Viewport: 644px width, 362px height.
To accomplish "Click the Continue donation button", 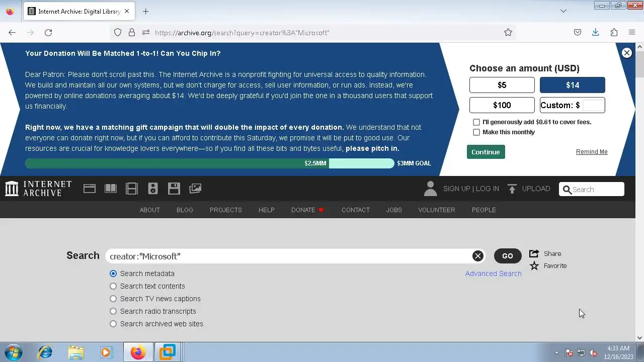I will (486, 152).
